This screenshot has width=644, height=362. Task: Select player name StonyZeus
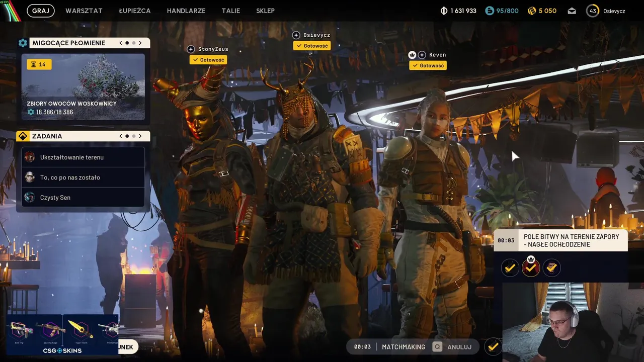point(213,49)
